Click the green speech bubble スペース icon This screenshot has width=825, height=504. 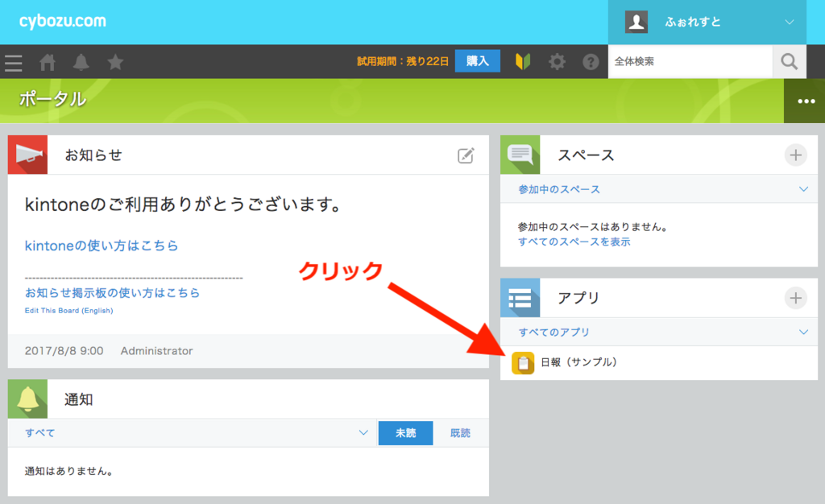click(520, 155)
